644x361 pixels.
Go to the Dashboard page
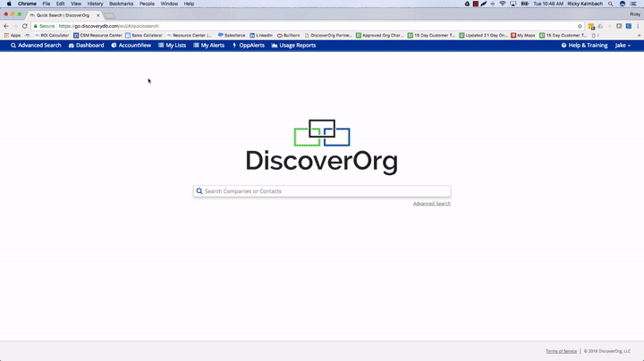click(86, 46)
